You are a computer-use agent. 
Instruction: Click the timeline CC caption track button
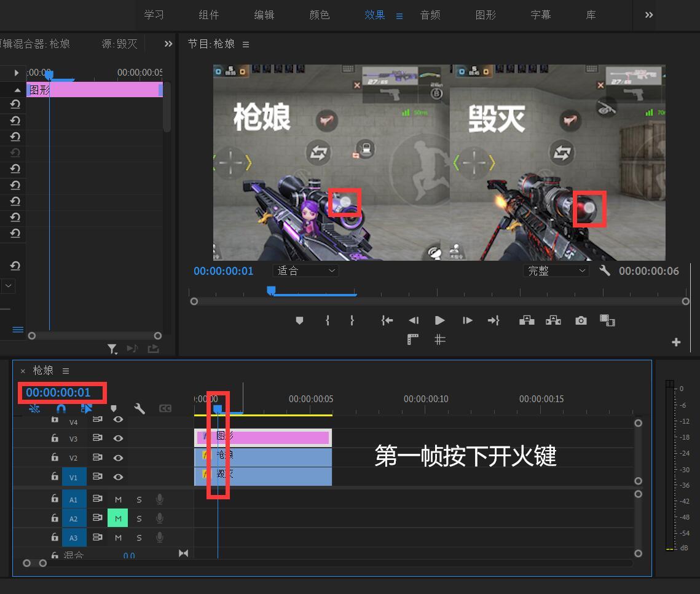tap(165, 408)
